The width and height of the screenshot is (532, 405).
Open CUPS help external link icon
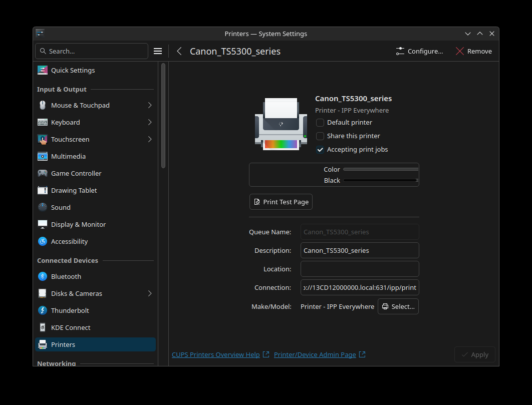(266, 354)
